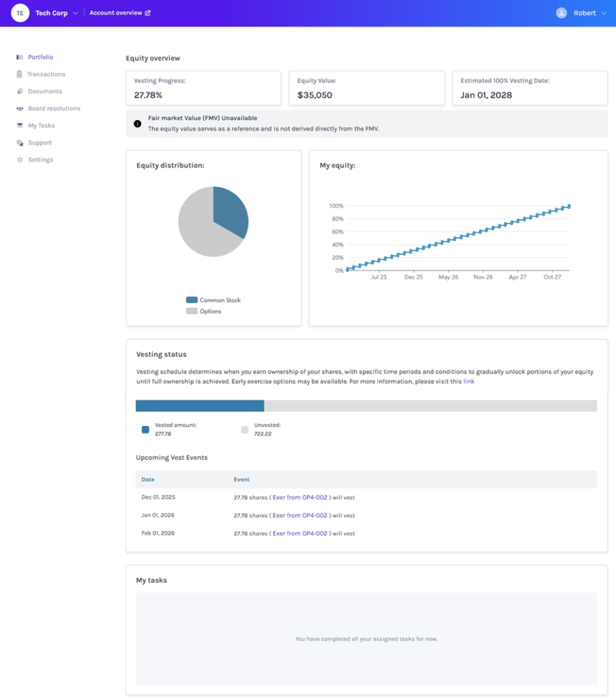Click the Documents sidebar icon
This screenshot has height=699, width=616.
[x=20, y=91]
